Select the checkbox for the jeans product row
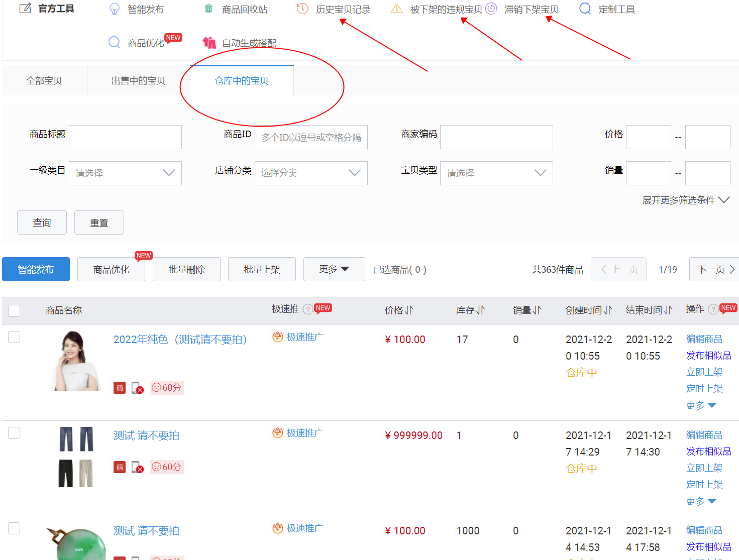 14,433
